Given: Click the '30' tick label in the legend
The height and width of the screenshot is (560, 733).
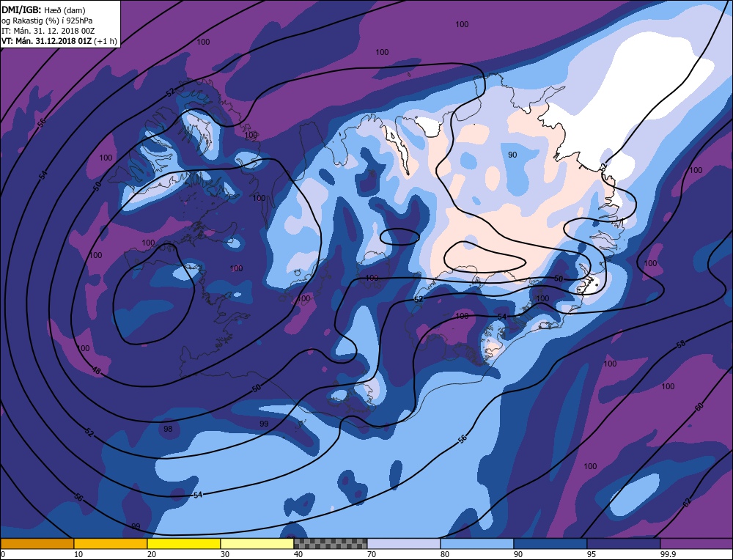Looking at the screenshot, I should 225,554.
